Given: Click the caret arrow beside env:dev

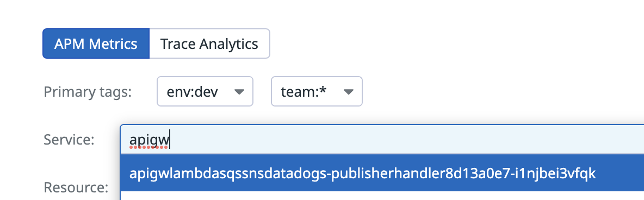Looking at the screenshot, I should tap(239, 92).
